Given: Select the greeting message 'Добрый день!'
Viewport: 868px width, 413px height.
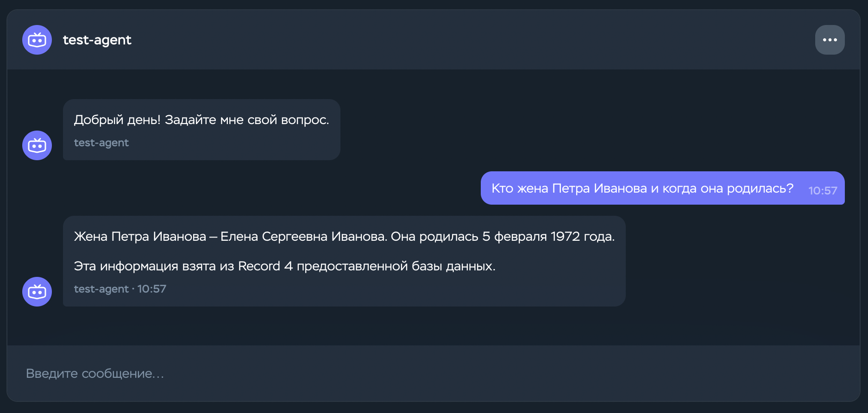Looking at the screenshot, I should pos(201,120).
